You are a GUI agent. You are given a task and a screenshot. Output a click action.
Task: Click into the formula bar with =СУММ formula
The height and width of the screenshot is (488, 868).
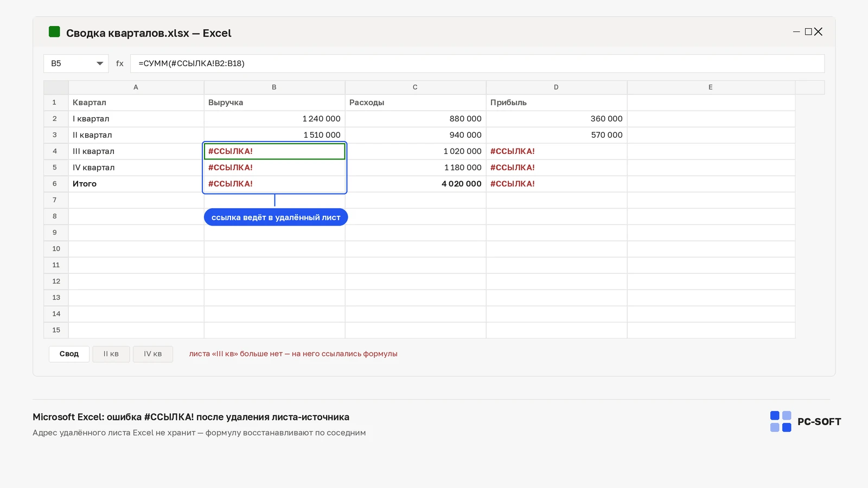[477, 63]
